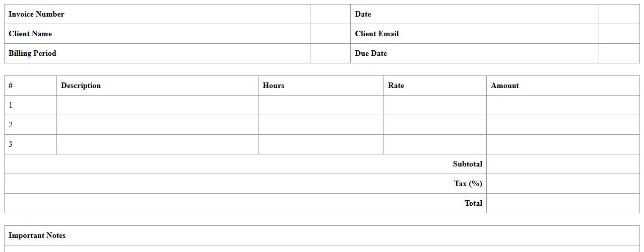The image size is (644, 252).
Task: Select the Invoice Number label
Action: 37,14
